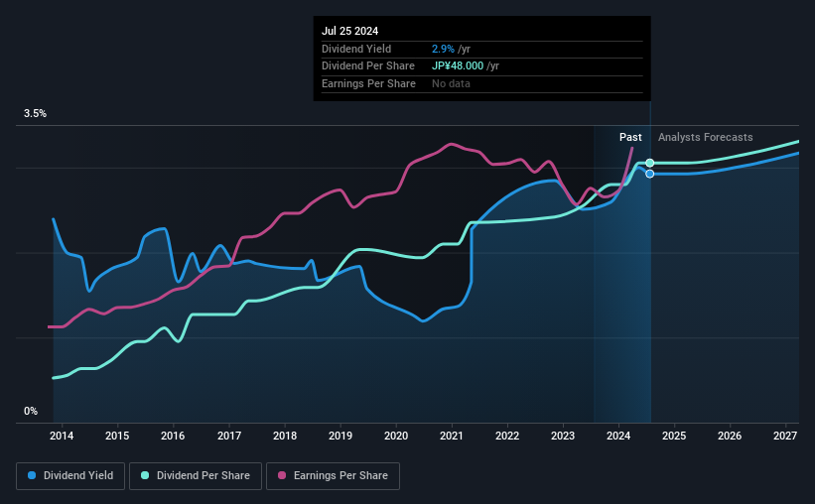This screenshot has width=815, height=504.
Task: Click the teal Dividend Per Share legend dot
Action: [x=145, y=475]
